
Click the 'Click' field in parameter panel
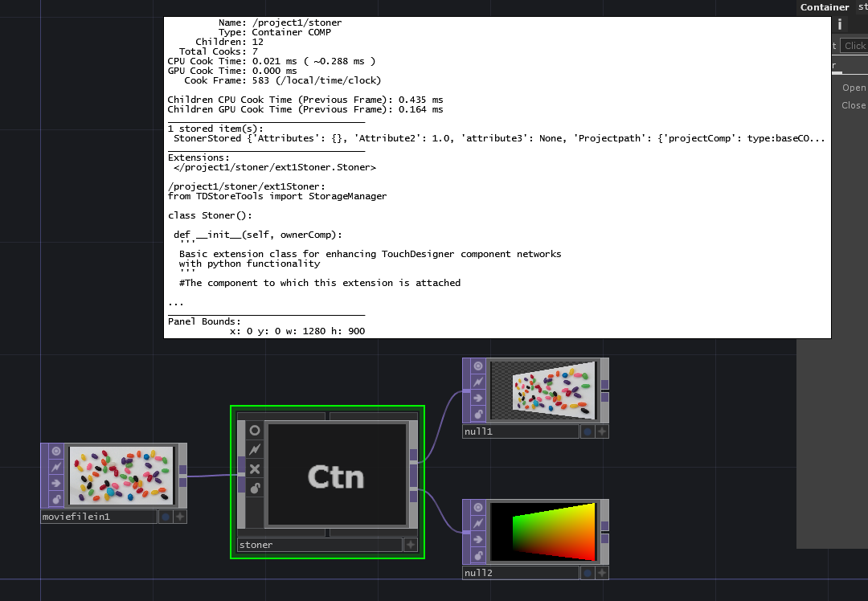pyautogui.click(x=854, y=46)
